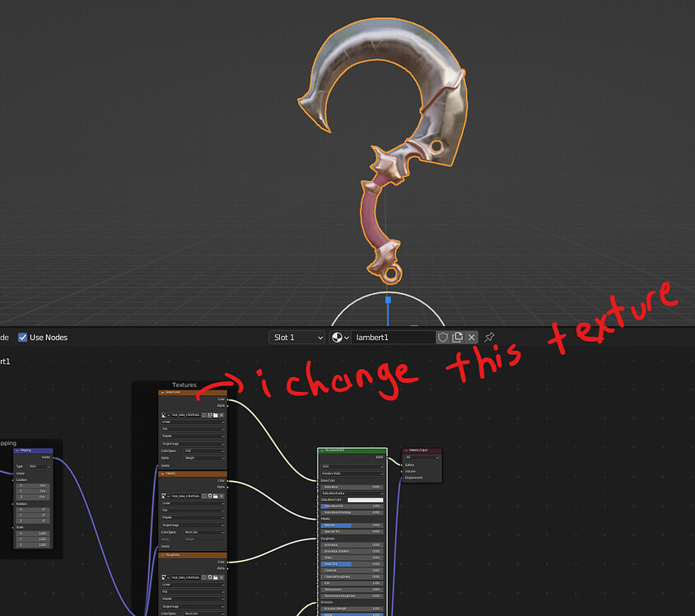
Task: Click the Location X field in the Mapping node
Action: (33, 486)
